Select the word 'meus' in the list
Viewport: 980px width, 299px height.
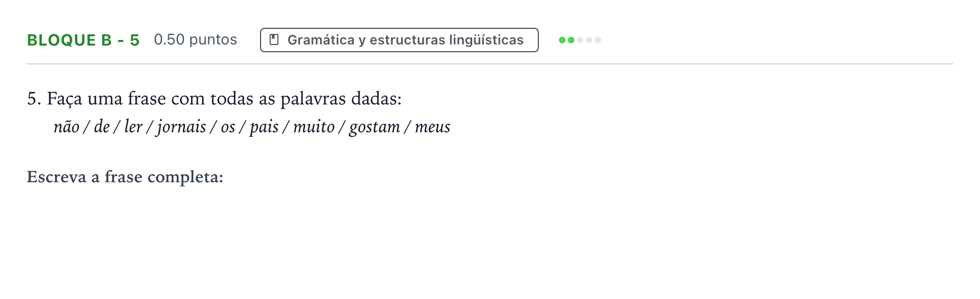433,127
